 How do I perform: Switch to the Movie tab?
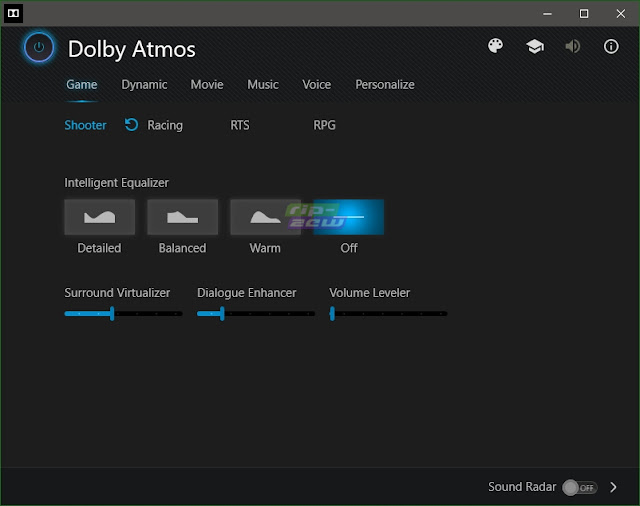207,84
